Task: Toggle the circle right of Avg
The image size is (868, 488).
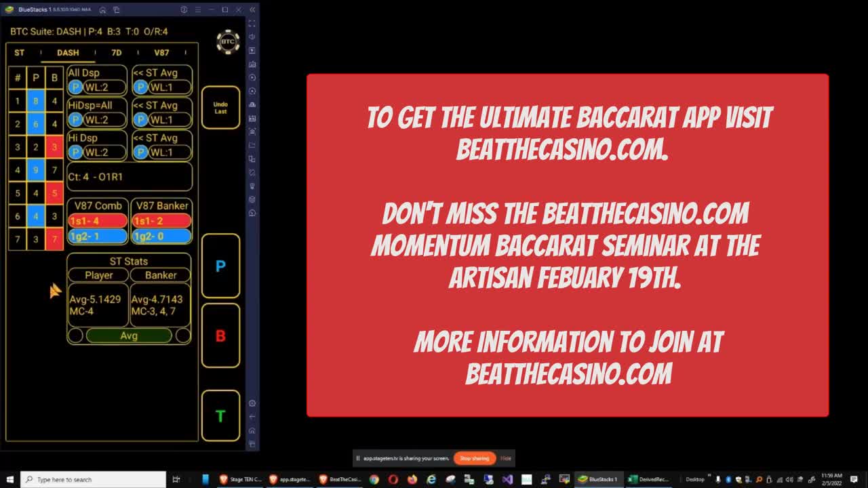Action: [x=183, y=335]
